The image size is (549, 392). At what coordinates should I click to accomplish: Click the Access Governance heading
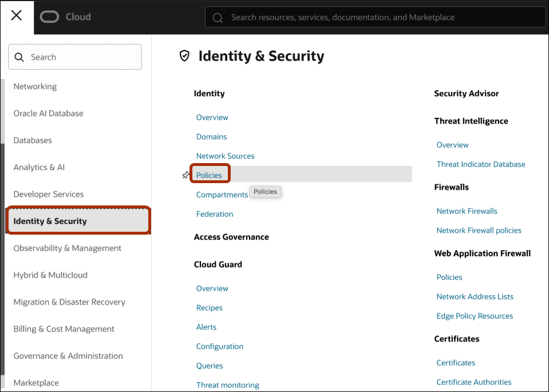[x=231, y=237]
